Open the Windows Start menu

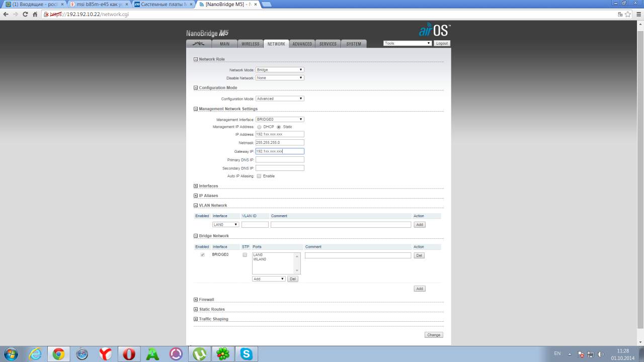10,354
